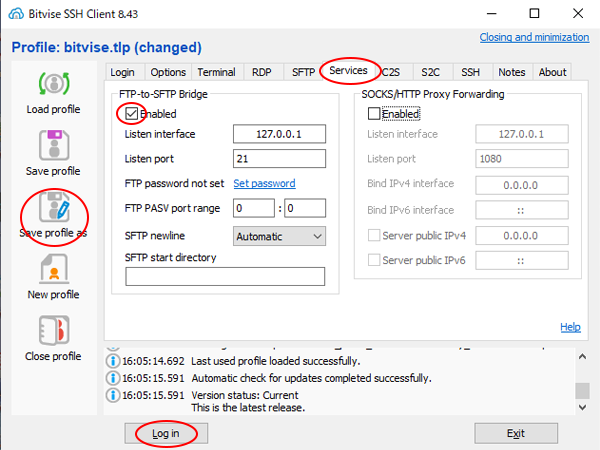Screen dimensions: 600x450
Task: Click the SFTP start directory field
Action: point(225,276)
